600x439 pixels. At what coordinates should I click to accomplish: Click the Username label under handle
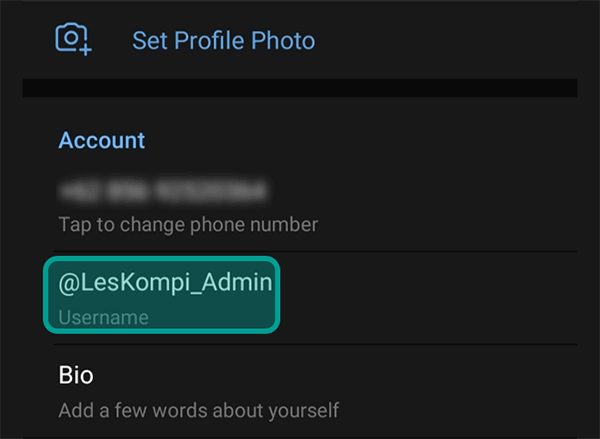click(x=103, y=318)
